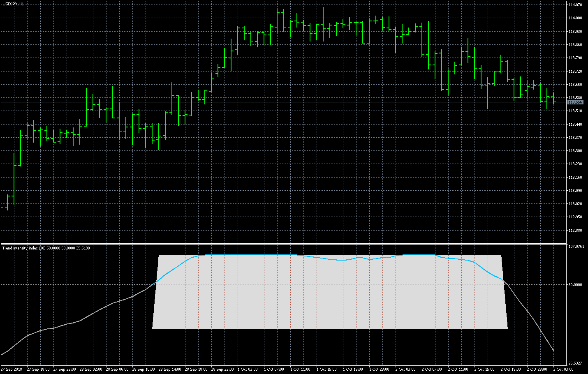Click the 114.000 price level on axis
Viewport: 588px width, 374px height.
pyautogui.click(x=575, y=18)
